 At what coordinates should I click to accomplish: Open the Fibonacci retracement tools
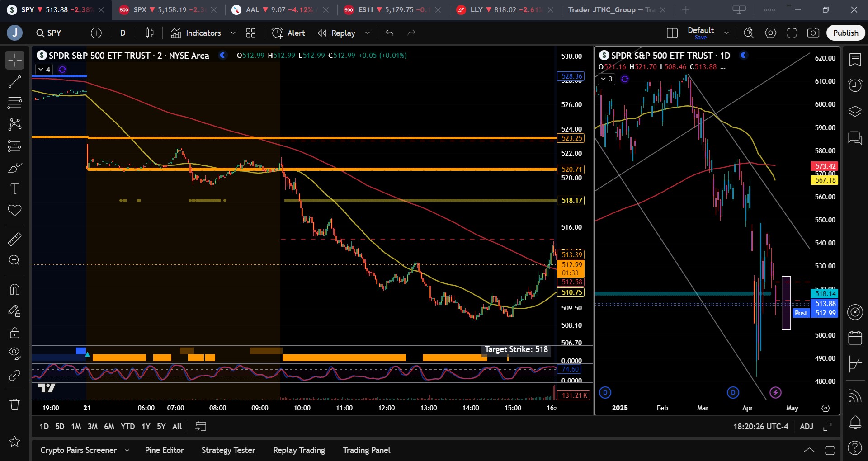tap(14, 103)
